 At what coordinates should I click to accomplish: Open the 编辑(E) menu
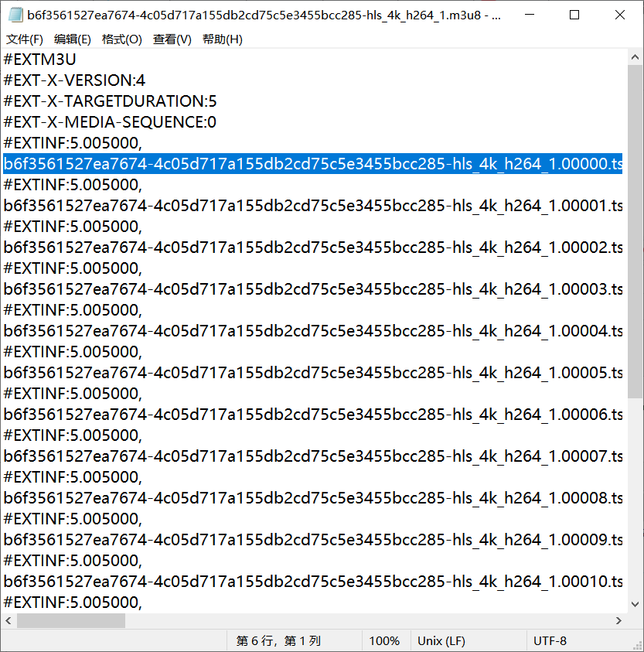73,39
